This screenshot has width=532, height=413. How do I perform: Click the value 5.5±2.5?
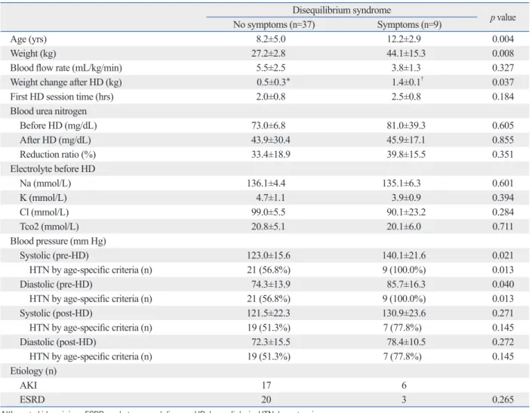[271, 68]
